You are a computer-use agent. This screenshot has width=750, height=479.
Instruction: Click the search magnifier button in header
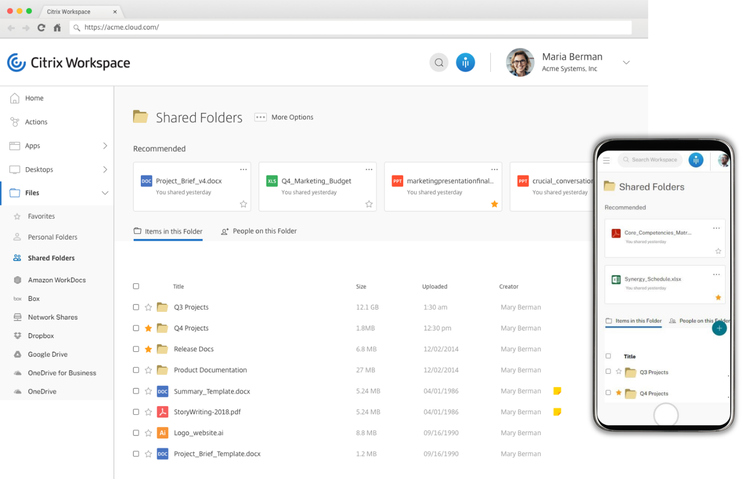tap(439, 63)
